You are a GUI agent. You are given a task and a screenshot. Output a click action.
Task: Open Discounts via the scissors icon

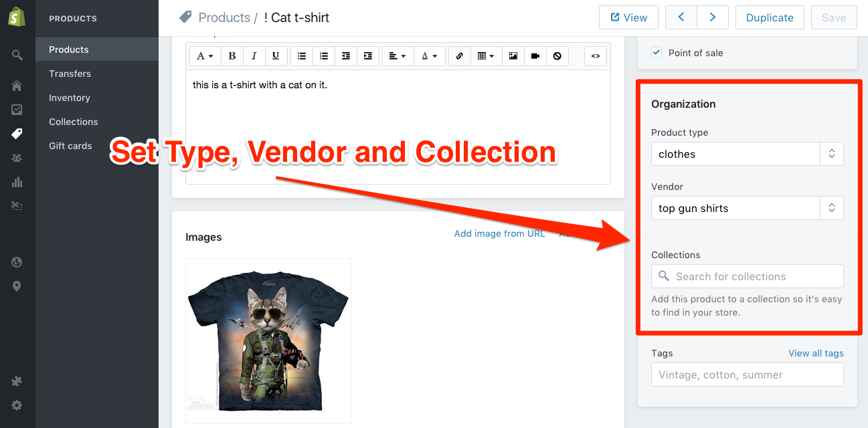(x=17, y=206)
